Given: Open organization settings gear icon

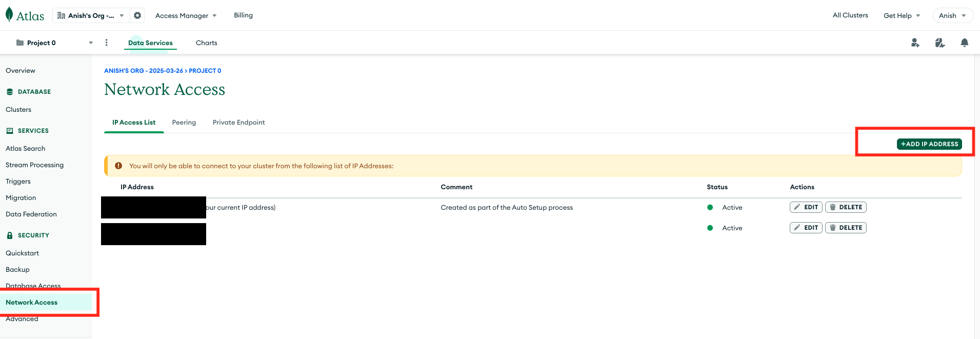Looking at the screenshot, I should pos(137,15).
